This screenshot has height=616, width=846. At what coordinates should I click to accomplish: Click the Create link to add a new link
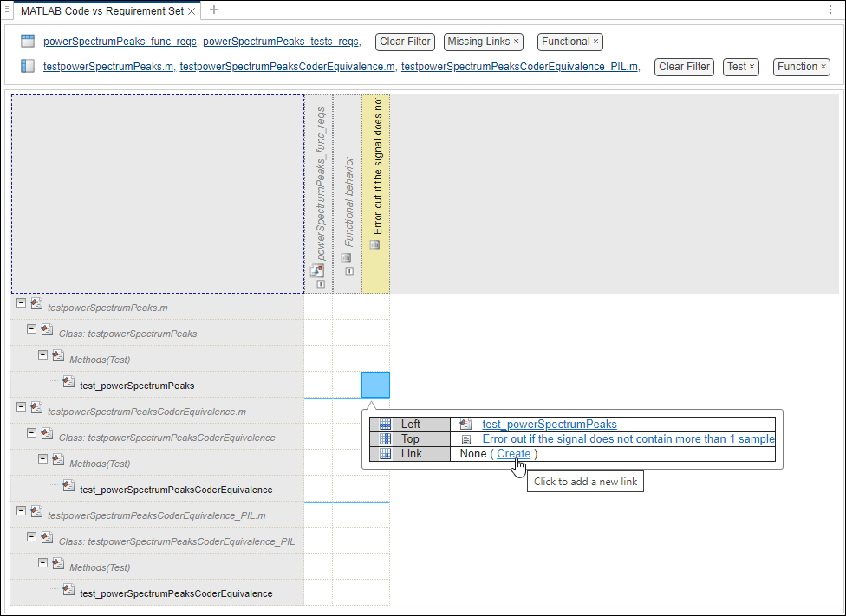pyautogui.click(x=513, y=453)
